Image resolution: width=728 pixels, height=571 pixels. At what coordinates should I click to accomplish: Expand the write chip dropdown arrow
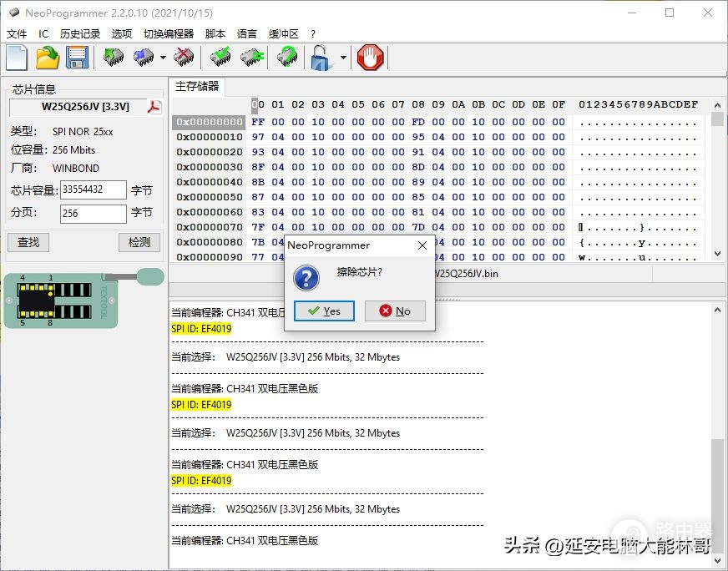(x=163, y=58)
